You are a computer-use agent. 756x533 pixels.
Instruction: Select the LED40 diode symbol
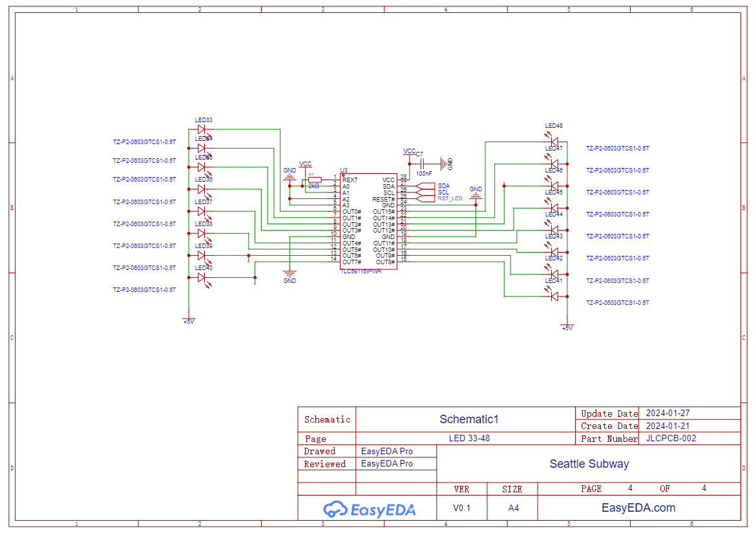(202, 278)
